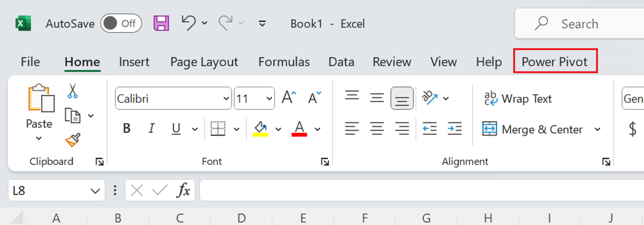Click the Orientation text angle icon
Screen dimensions: 644x225
point(430,98)
